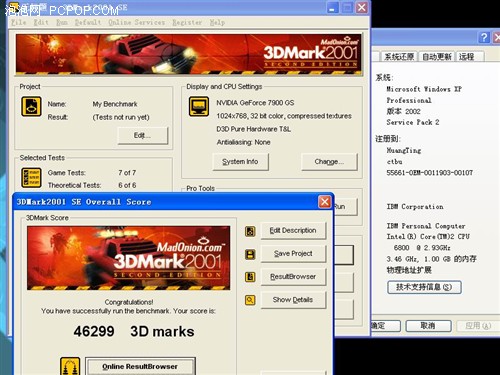Viewport: 500px width, 375px height.
Task: Click the 'IBM Corporation' text
Action: tap(415, 207)
